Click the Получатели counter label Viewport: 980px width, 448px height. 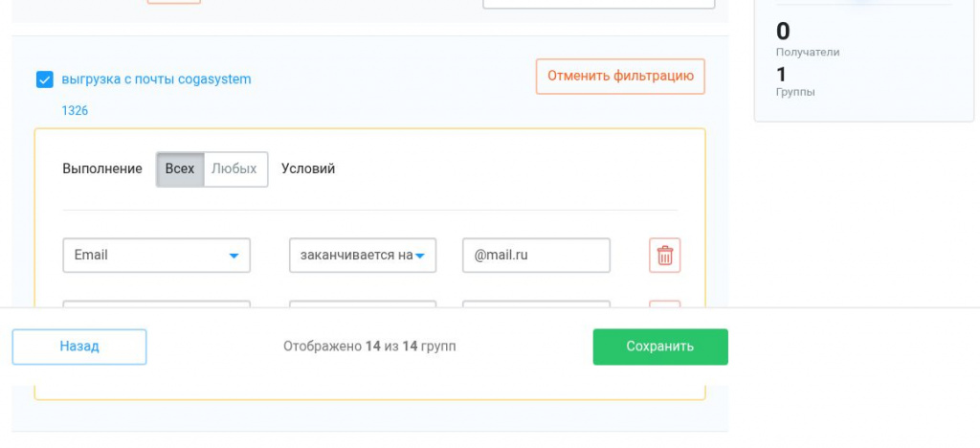(808, 53)
